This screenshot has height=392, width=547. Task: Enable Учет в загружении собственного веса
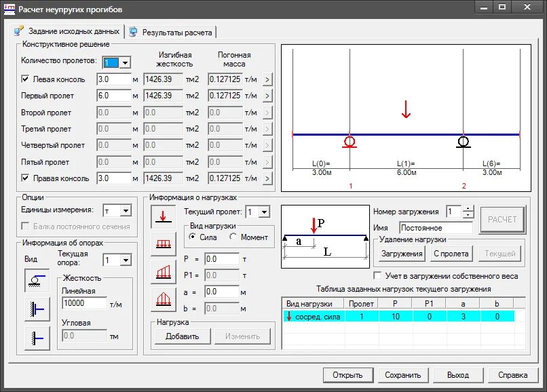[377, 275]
